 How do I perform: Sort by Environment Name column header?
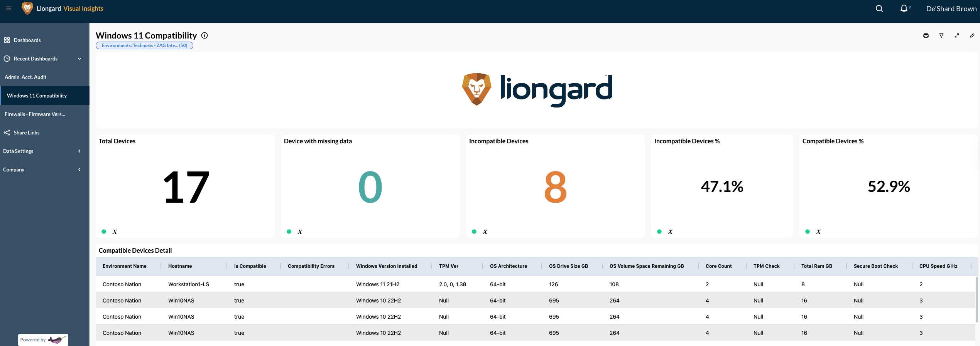tap(125, 266)
